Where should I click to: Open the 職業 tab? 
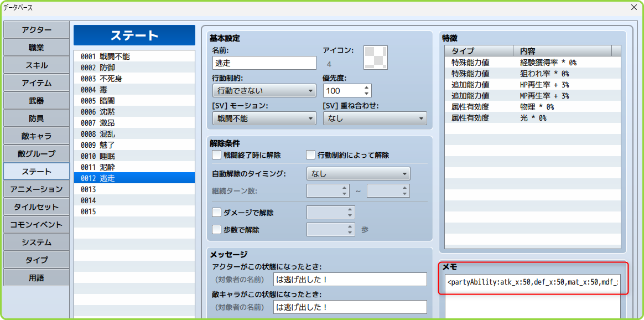(37, 48)
